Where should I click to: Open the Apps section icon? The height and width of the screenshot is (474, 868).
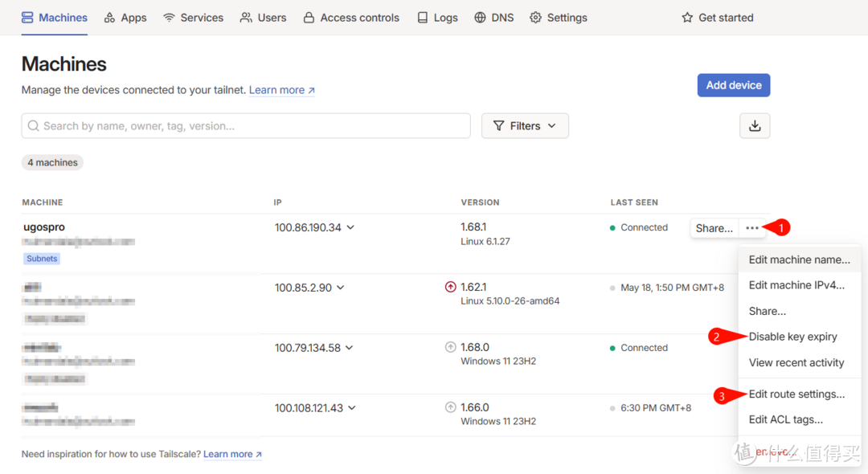[x=108, y=17]
